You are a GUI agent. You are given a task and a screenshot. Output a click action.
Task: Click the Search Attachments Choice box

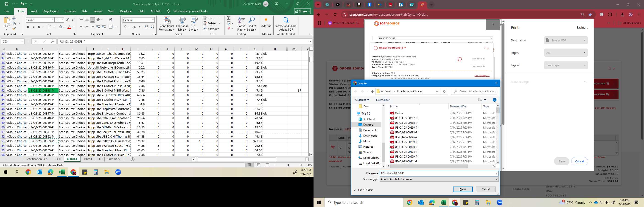click(x=474, y=92)
